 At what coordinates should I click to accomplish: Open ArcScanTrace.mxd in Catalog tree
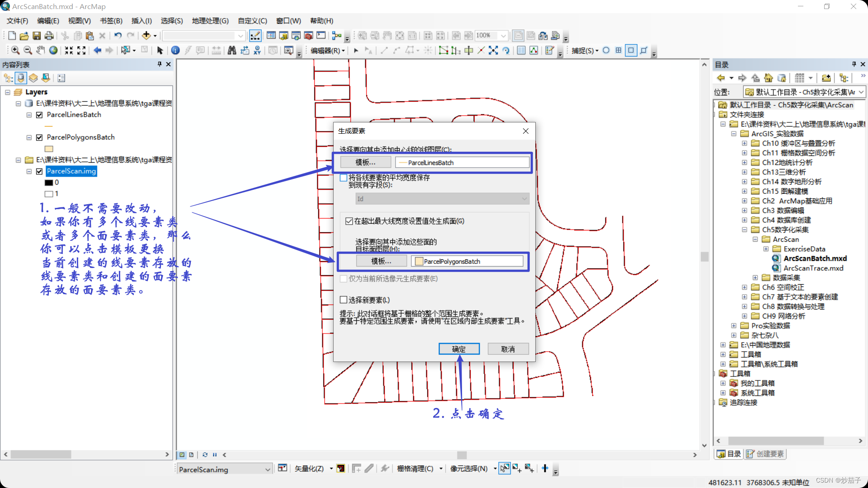(813, 268)
